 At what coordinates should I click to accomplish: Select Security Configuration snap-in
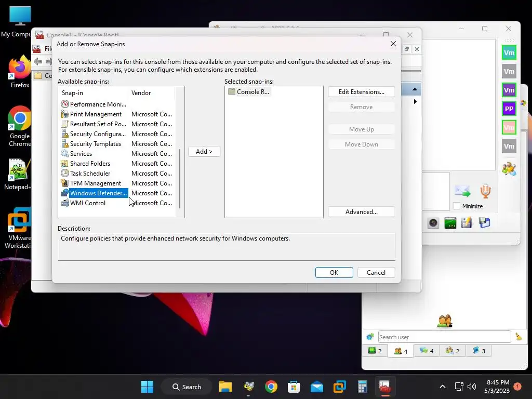pyautogui.click(x=117, y=134)
